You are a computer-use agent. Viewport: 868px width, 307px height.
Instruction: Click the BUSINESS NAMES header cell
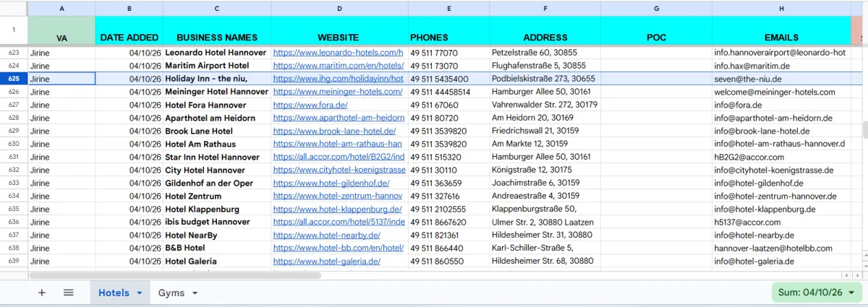pyautogui.click(x=217, y=30)
